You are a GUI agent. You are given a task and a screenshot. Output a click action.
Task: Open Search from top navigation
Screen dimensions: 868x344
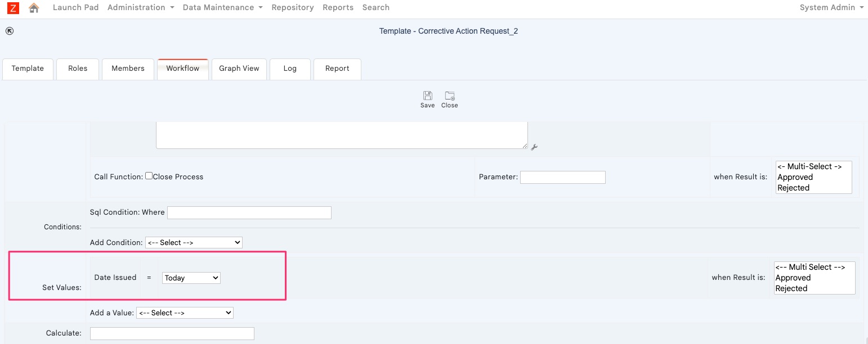point(376,7)
